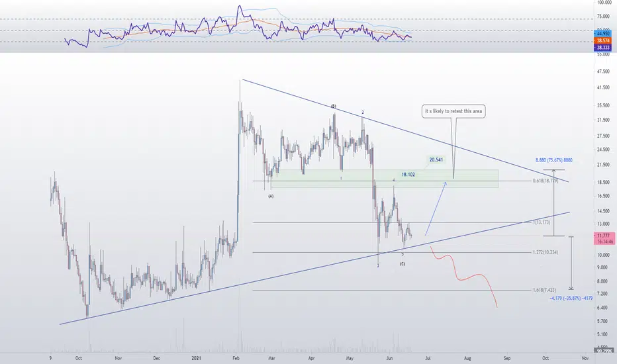617x364 pixels.
Task: Click the 0.618(18.779) Fibonacci level label
Action: point(546,181)
